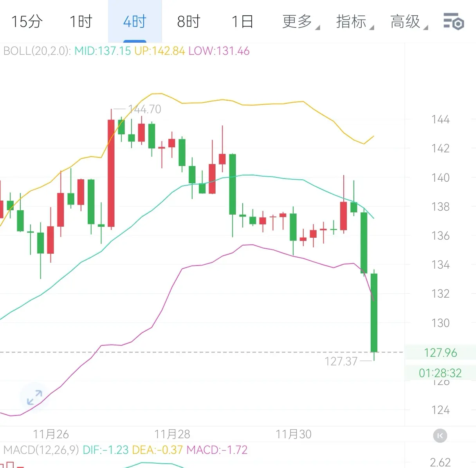Click the 144.70 high price marker
This screenshot has width=476, height=468.
pyautogui.click(x=144, y=109)
